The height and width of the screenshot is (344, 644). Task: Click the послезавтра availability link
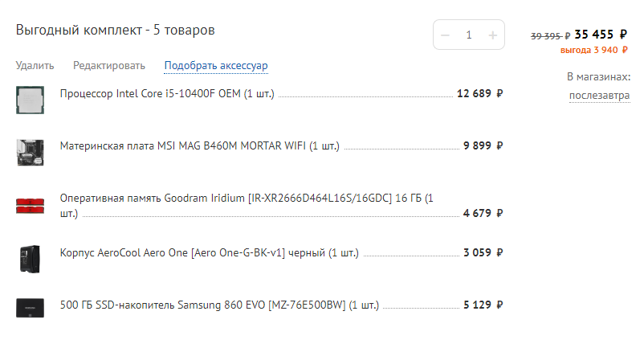pos(599,96)
